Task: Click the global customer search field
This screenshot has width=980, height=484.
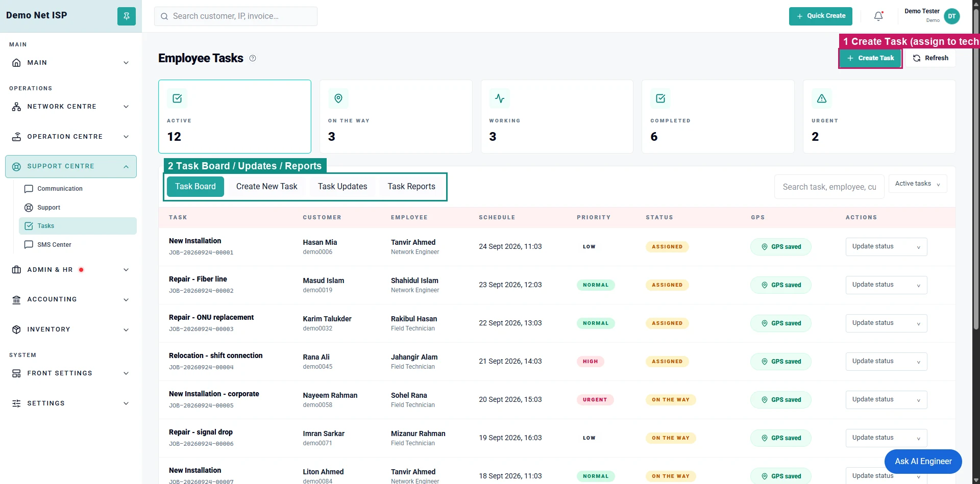Action: [x=236, y=16]
